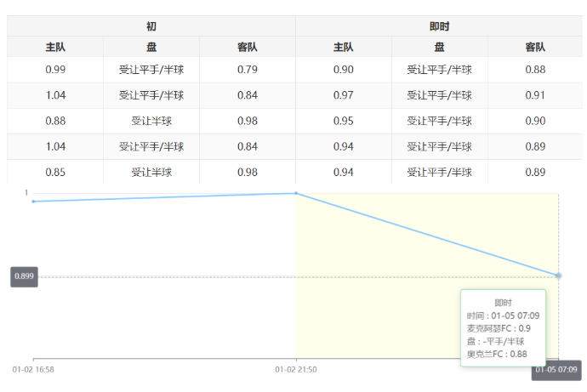Viewport: 587px width, 392px height.
Task: Click the 奥克兰FC line in the tooltip
Action: [497, 353]
